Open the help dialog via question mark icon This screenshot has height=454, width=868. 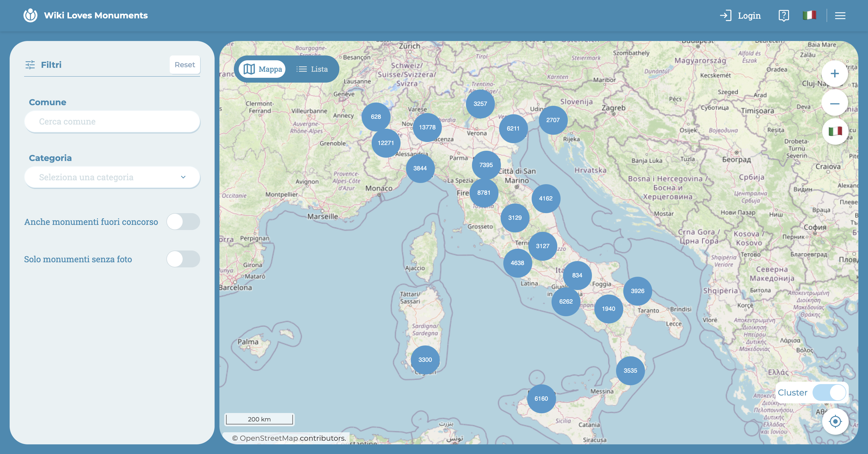tap(784, 15)
